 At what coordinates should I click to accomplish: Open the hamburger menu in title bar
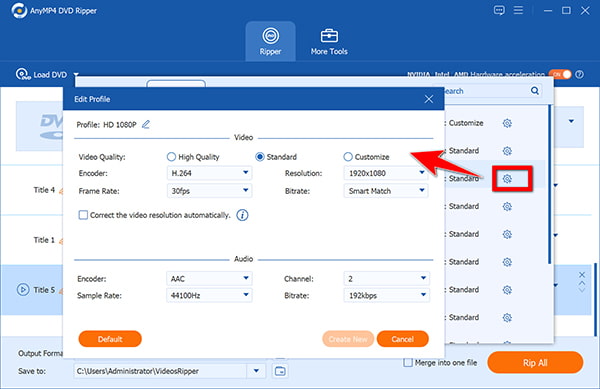[x=518, y=10]
